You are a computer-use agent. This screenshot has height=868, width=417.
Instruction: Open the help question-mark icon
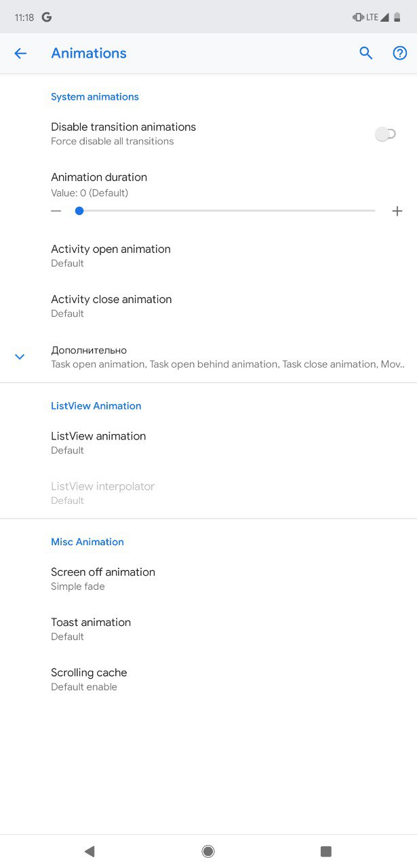[x=400, y=53]
